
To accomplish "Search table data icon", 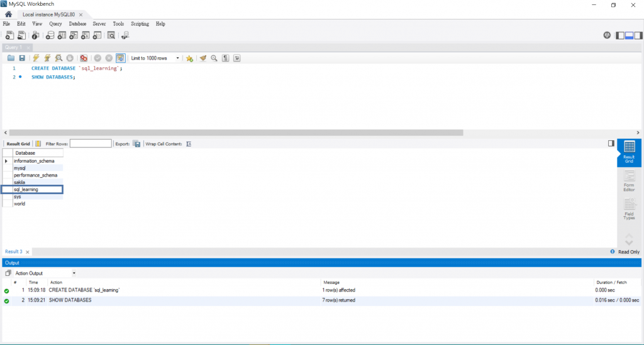I will (x=111, y=36).
